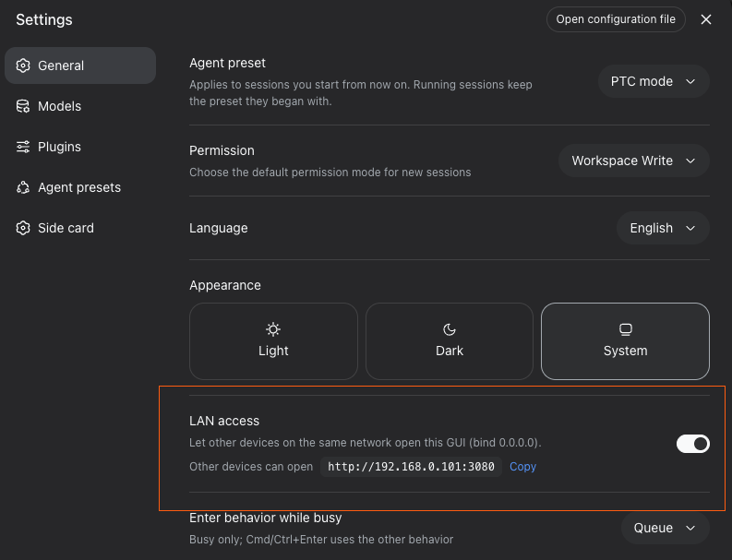Turn off the LAN access switch

[x=693, y=444]
